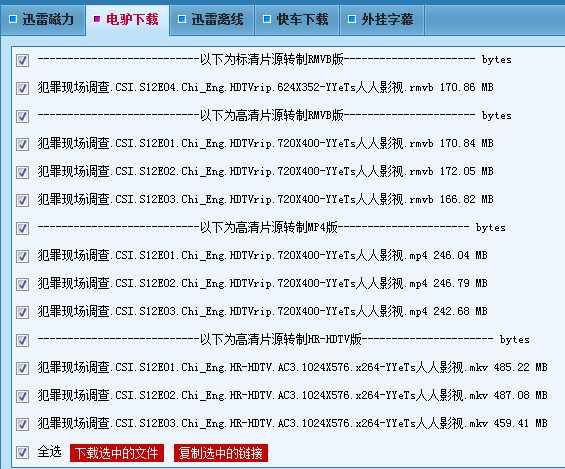Uncheck S12E02 rmvb 172.05 MB checkbox
565x469 pixels.
[22, 172]
